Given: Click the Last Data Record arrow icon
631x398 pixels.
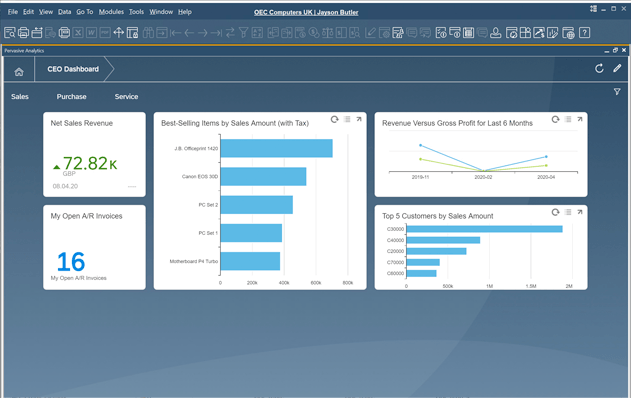Looking at the screenshot, I should click(217, 33).
